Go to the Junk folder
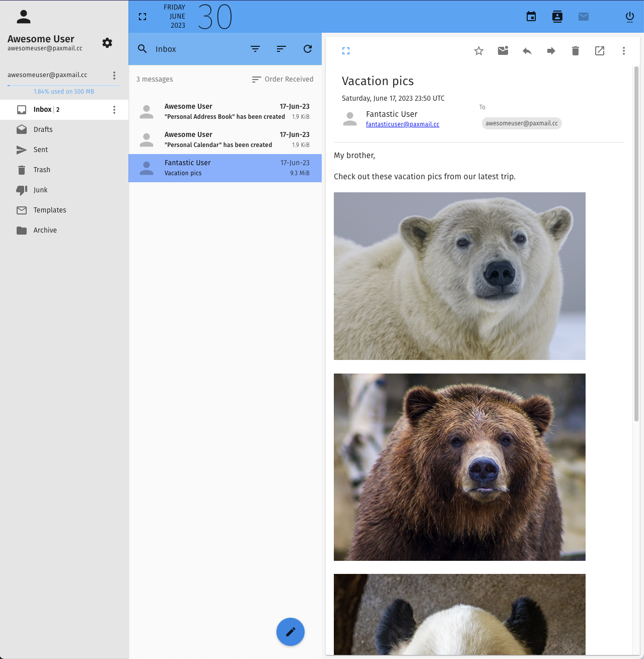 click(40, 190)
